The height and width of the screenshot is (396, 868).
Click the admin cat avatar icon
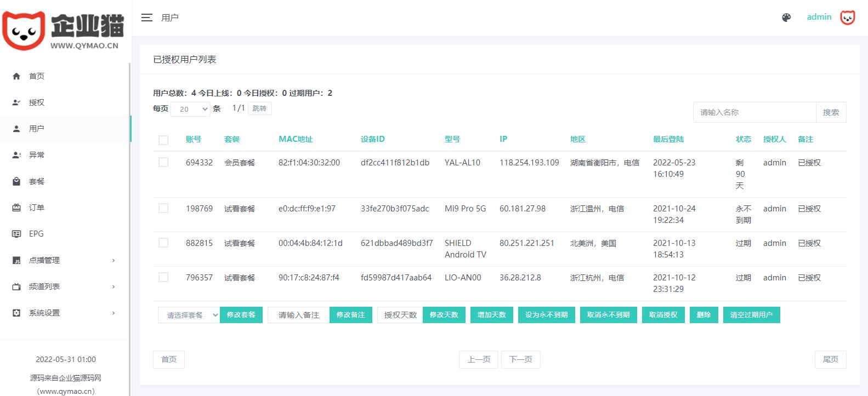(x=848, y=18)
